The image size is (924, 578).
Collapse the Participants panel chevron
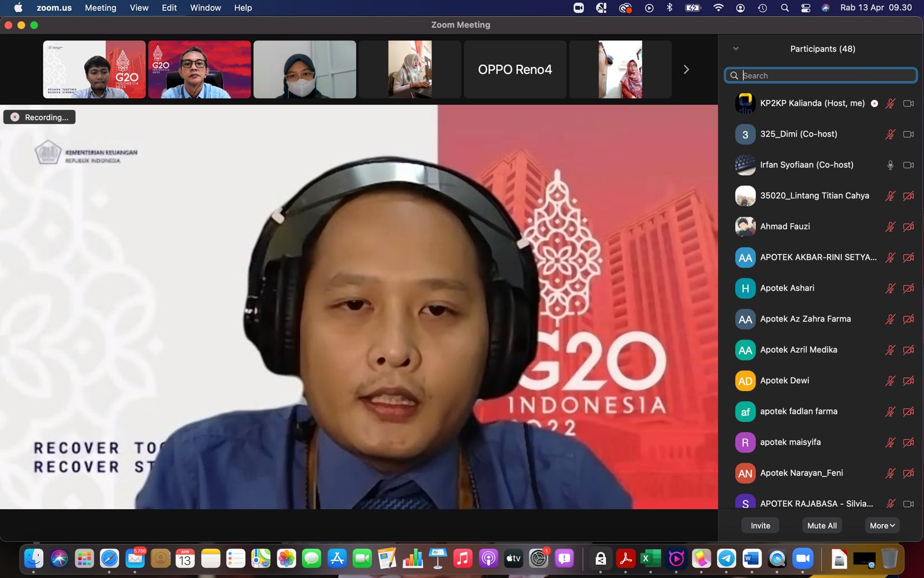(736, 49)
